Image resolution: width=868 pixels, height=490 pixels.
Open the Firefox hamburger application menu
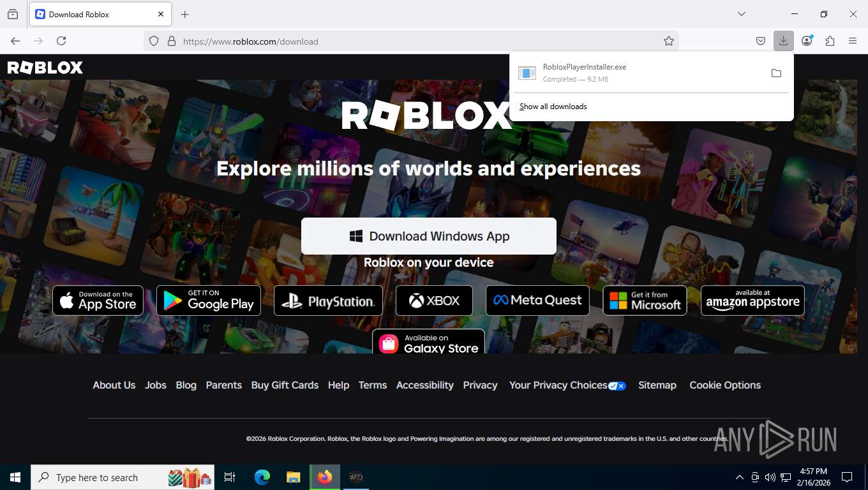(x=853, y=41)
